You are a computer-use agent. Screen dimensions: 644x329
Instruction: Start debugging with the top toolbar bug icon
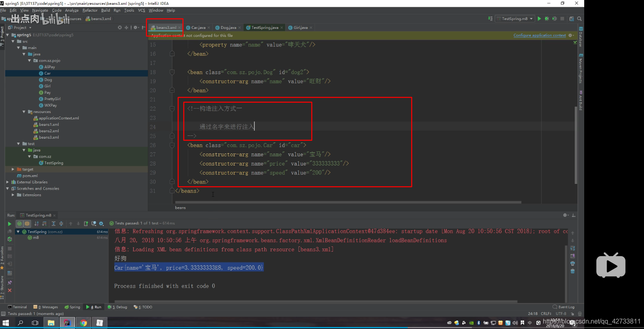pyautogui.click(x=546, y=19)
